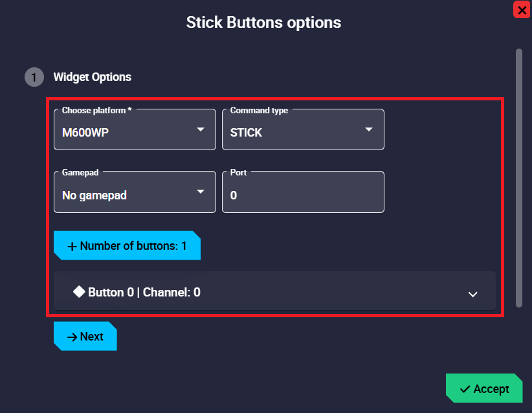Expand the Button 0 | Channel: 0 row
The image size is (532, 413).
coord(274,292)
